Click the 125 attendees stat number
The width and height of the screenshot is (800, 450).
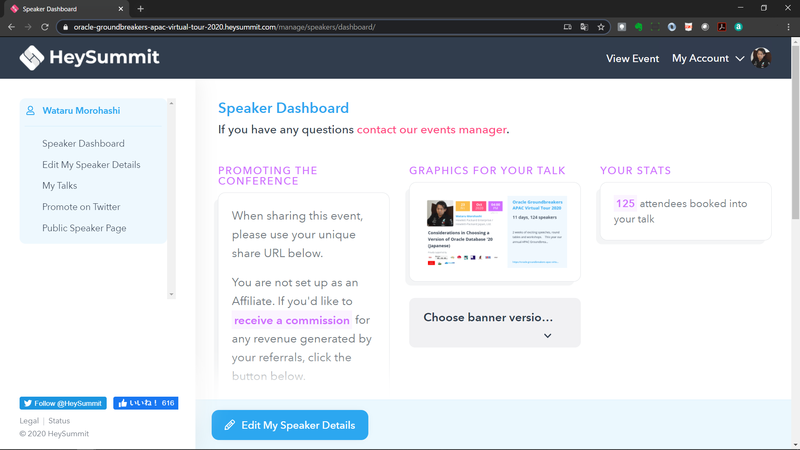click(x=625, y=204)
